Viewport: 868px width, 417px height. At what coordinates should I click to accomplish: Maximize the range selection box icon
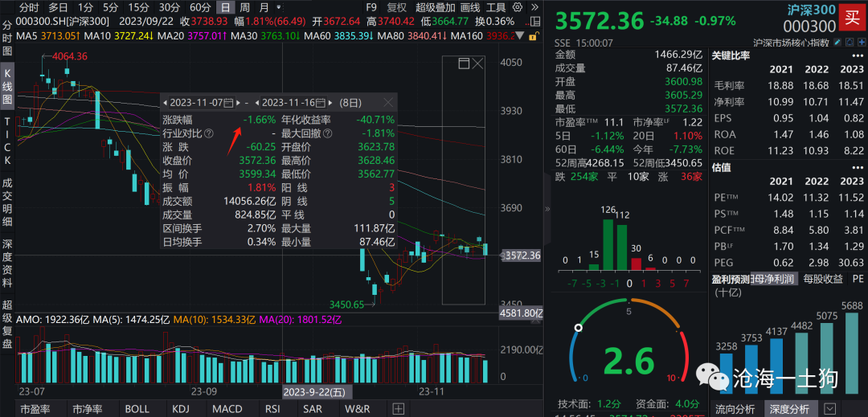coord(464,63)
